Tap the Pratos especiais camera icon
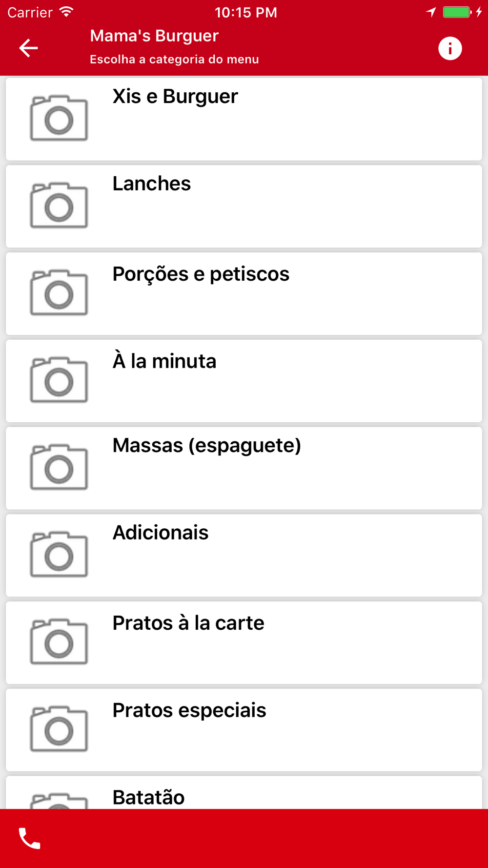The height and width of the screenshot is (868, 488). (59, 729)
